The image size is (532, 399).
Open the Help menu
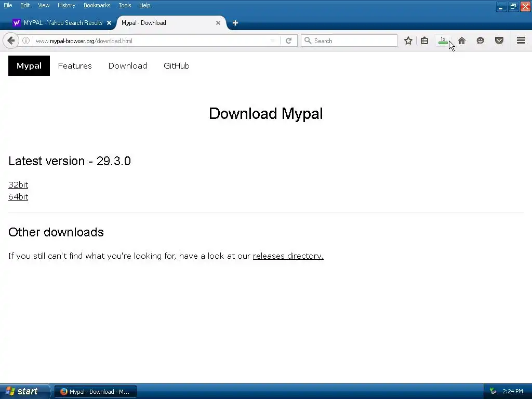pos(145,5)
